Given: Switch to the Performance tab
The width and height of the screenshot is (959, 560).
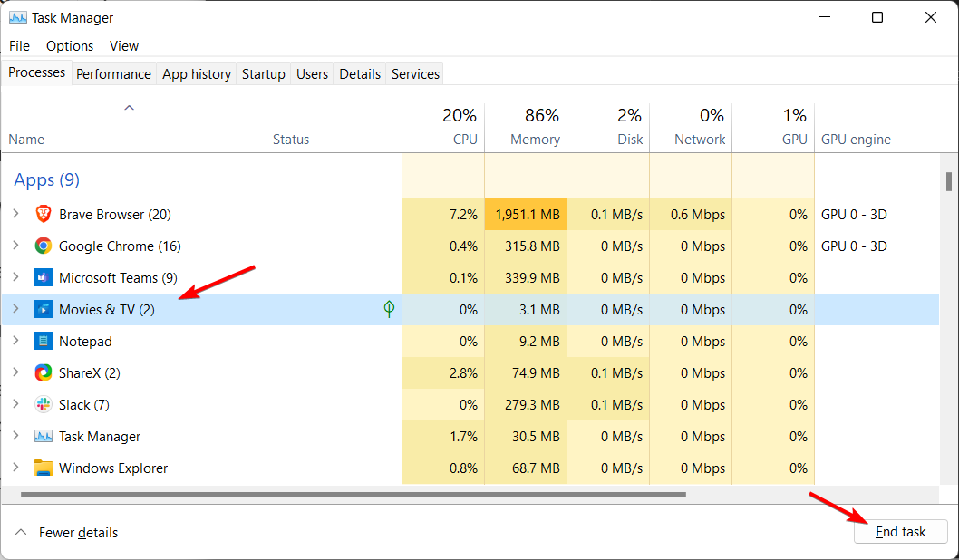Looking at the screenshot, I should tap(114, 74).
